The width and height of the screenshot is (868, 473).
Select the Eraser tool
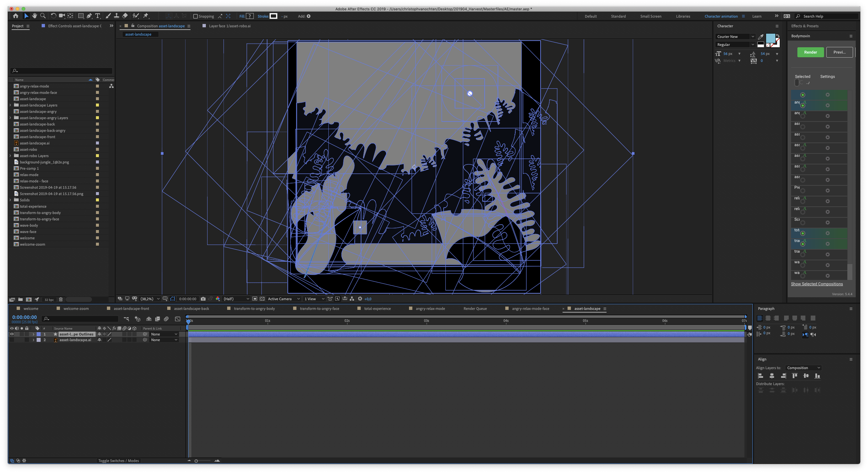click(x=125, y=16)
